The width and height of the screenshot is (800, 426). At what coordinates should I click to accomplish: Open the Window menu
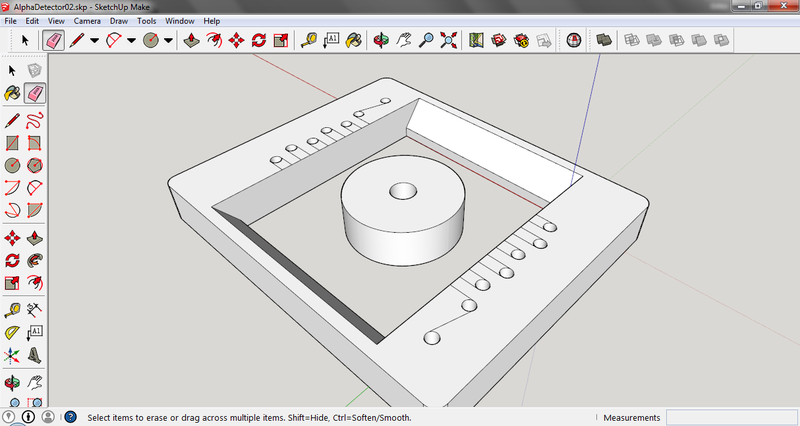pyautogui.click(x=180, y=20)
